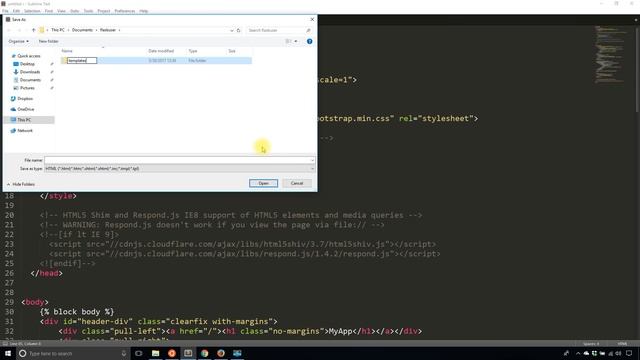Screen dimensions: 640x360
Task: Open Firefox from the taskbar
Action: (221, 353)
